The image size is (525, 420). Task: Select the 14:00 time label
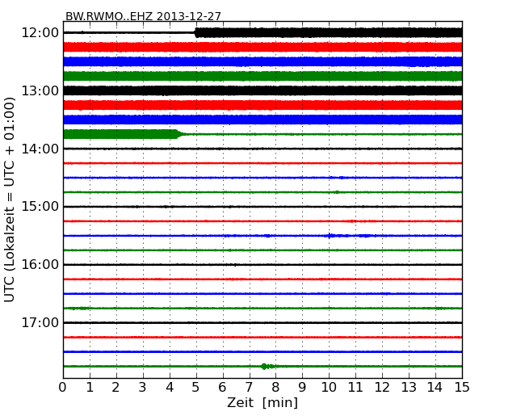click(x=40, y=149)
